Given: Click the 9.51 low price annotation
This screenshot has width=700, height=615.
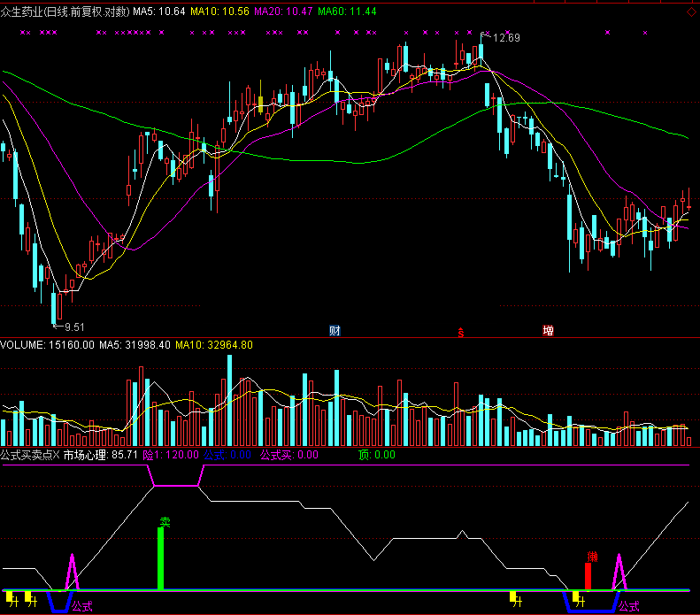Looking at the screenshot, I should tap(74, 327).
